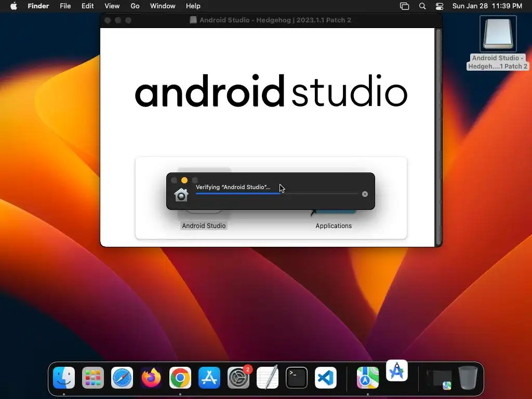This screenshot has height=399, width=532.
Task: Open the App Store from the Dock
Action: pyautogui.click(x=209, y=378)
